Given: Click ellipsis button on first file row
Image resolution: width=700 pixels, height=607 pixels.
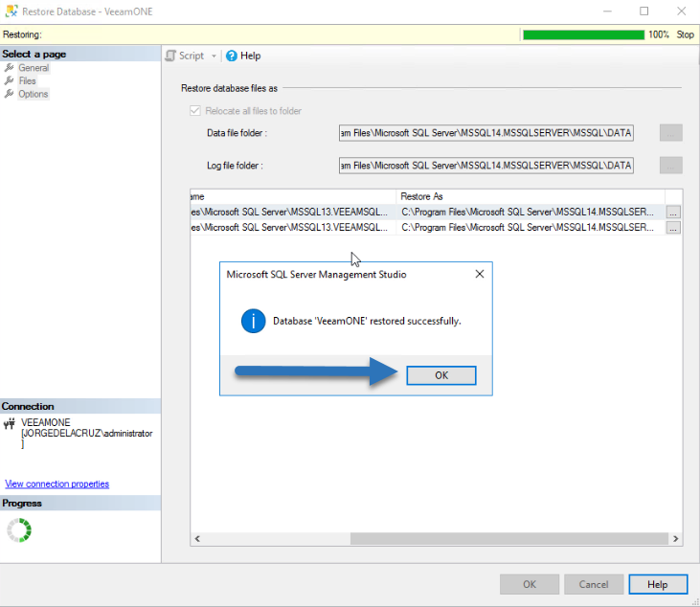Looking at the screenshot, I should pyautogui.click(x=673, y=213).
